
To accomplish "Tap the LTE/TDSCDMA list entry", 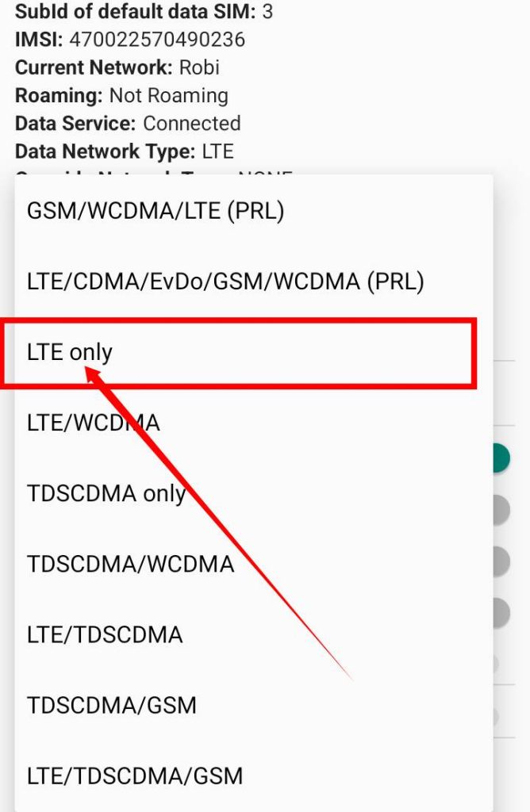I will [105, 634].
